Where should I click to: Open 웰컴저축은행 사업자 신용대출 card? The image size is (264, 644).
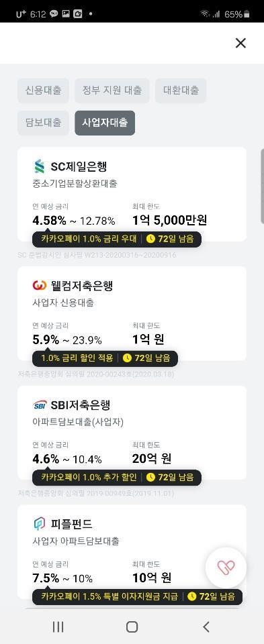coord(132,313)
